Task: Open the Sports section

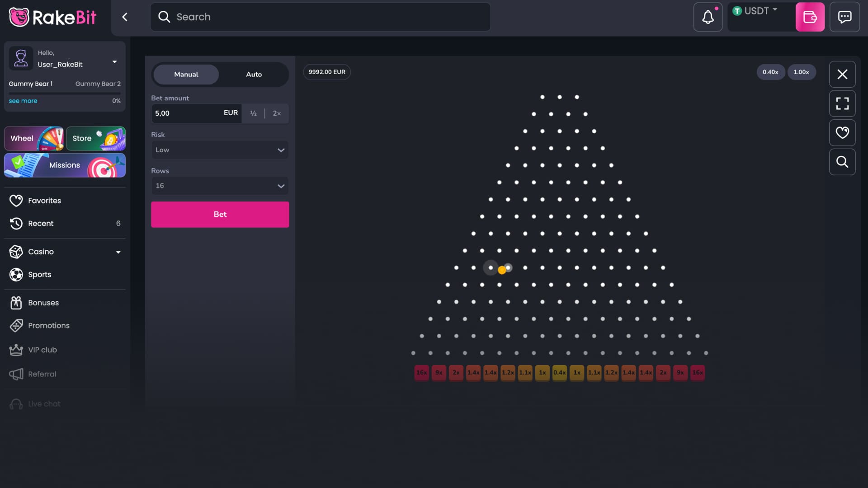Action: (40, 274)
